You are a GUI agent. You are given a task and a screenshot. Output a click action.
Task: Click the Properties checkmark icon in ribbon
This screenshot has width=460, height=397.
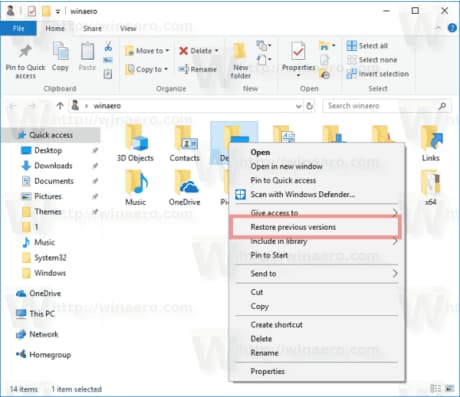point(298,52)
